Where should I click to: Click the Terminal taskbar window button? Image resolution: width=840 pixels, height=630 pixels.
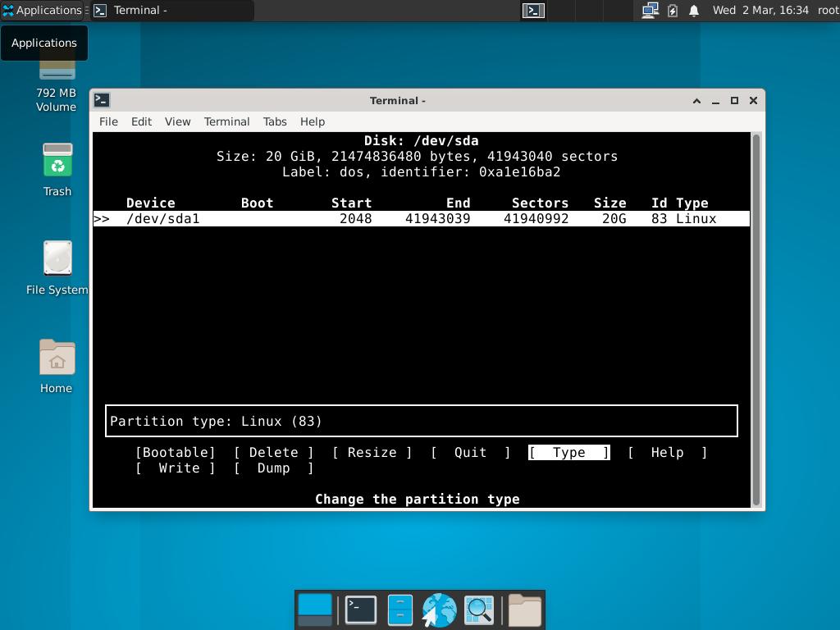pyautogui.click(x=171, y=10)
